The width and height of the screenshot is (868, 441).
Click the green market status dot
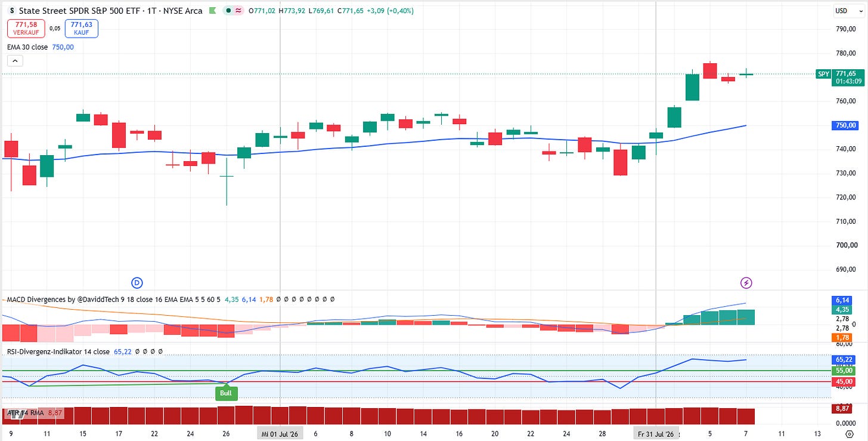228,11
